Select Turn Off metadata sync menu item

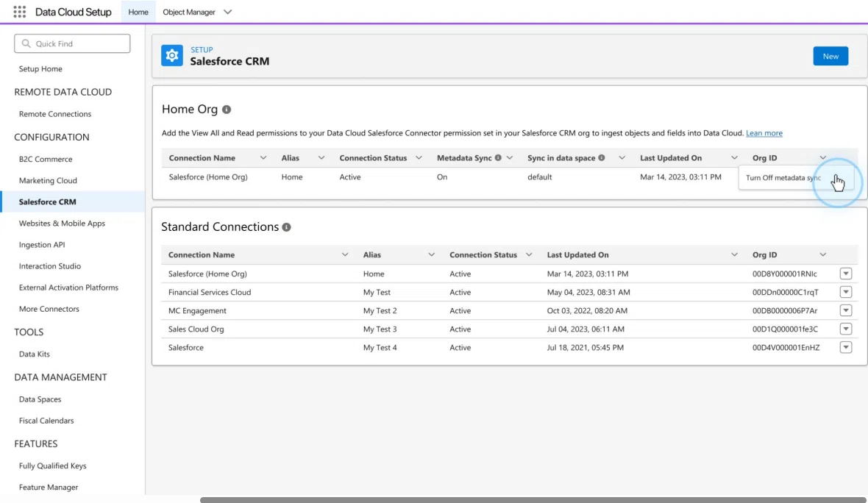pos(796,178)
